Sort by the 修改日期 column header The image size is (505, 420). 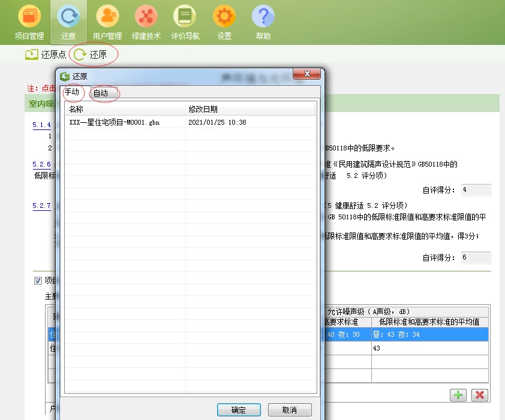coord(250,109)
